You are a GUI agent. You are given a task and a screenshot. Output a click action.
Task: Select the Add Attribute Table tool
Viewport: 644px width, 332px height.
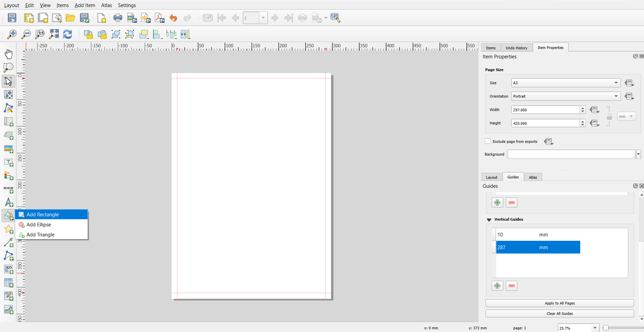[9, 282]
